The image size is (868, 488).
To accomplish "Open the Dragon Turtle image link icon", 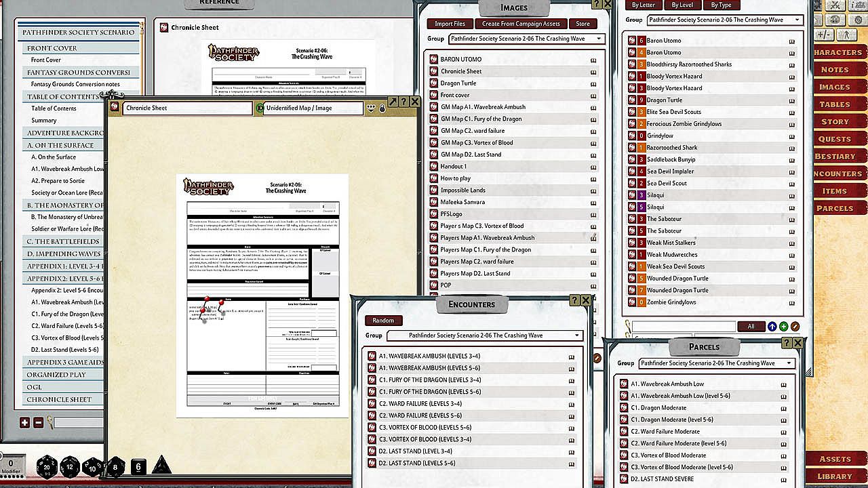I will [x=434, y=83].
